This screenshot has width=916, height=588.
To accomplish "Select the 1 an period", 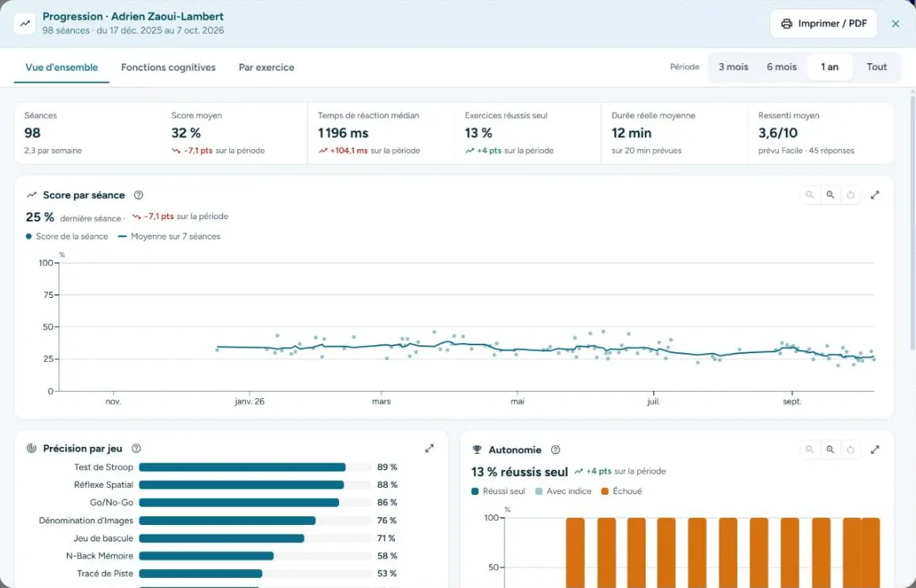I will coord(829,67).
